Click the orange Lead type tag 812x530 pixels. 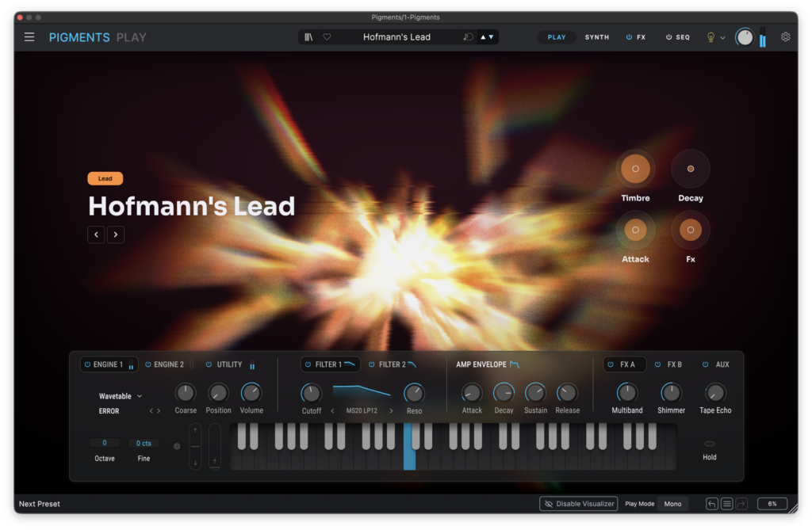click(105, 178)
